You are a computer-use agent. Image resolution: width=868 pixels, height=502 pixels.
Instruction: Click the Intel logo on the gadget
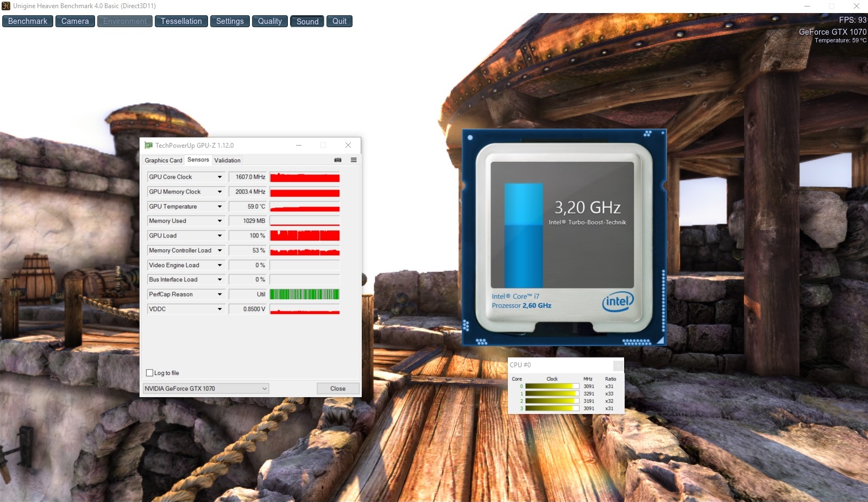click(x=618, y=302)
